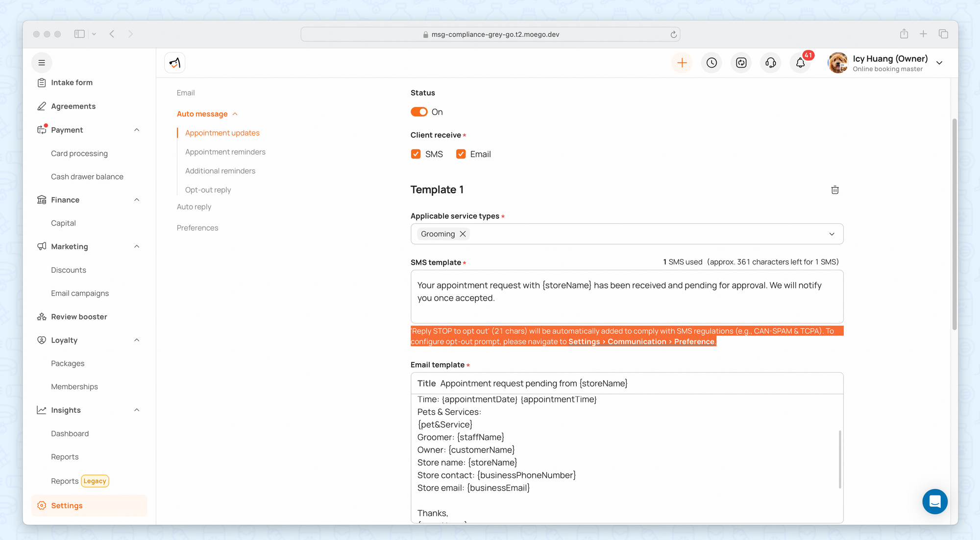Viewport: 980px width, 540px height.
Task: Select Appointment reminders submenu
Action: point(225,152)
